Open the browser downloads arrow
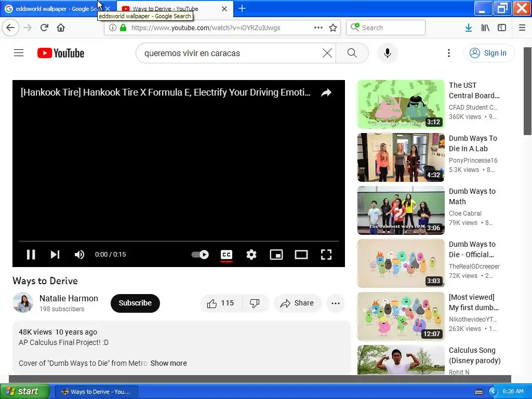The height and width of the screenshot is (399, 532). click(469, 28)
